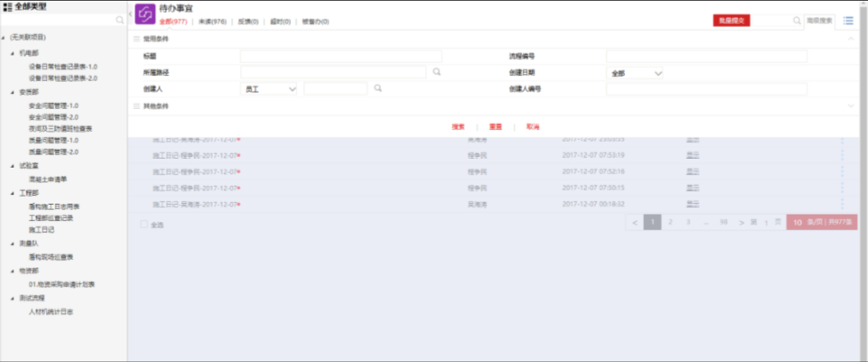The width and height of the screenshot is (868, 362).
Task: Collapse the 物资部 tree node
Action: 12,270
